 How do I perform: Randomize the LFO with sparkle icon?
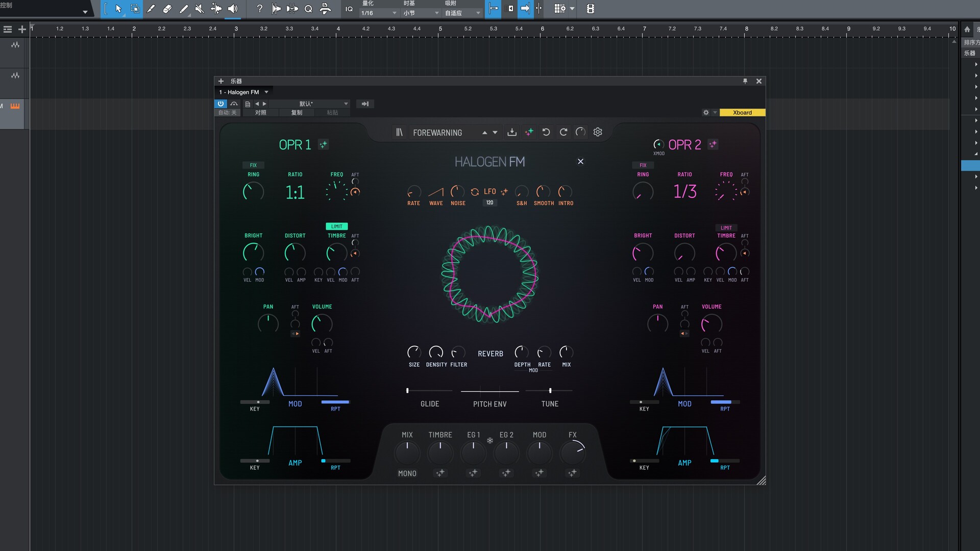pos(504,192)
